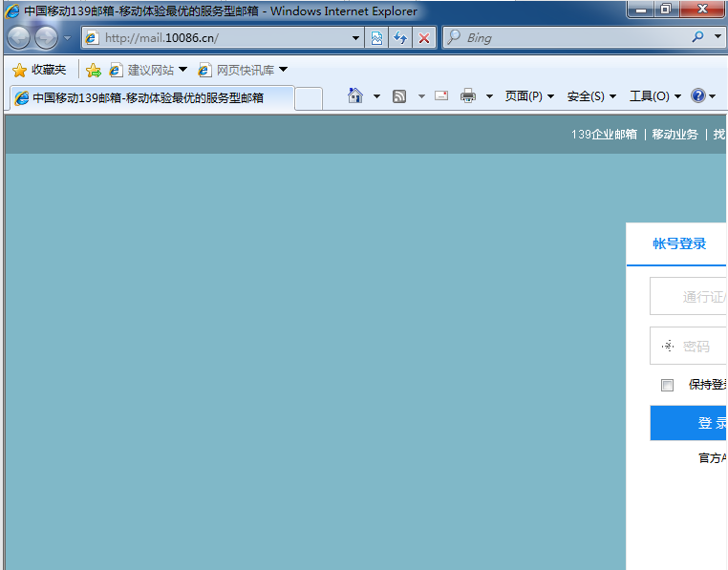Stop loading with the red X icon

[424, 38]
